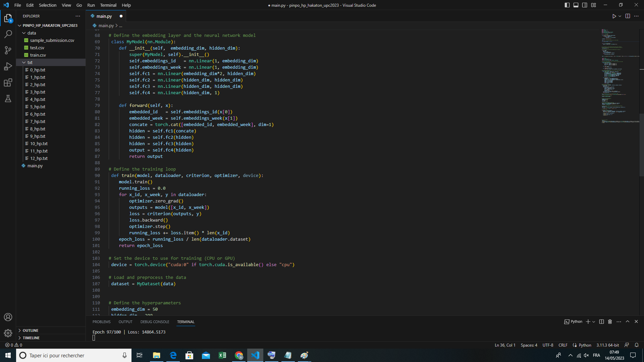Toggle the bottom panel layout button
Image resolution: width=644 pixels, height=362 pixels.
(576, 5)
